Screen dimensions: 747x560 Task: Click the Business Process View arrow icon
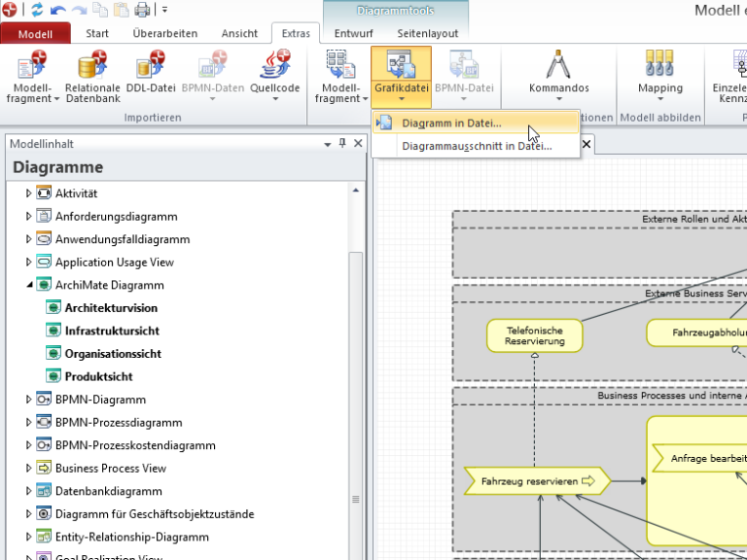tap(44, 467)
